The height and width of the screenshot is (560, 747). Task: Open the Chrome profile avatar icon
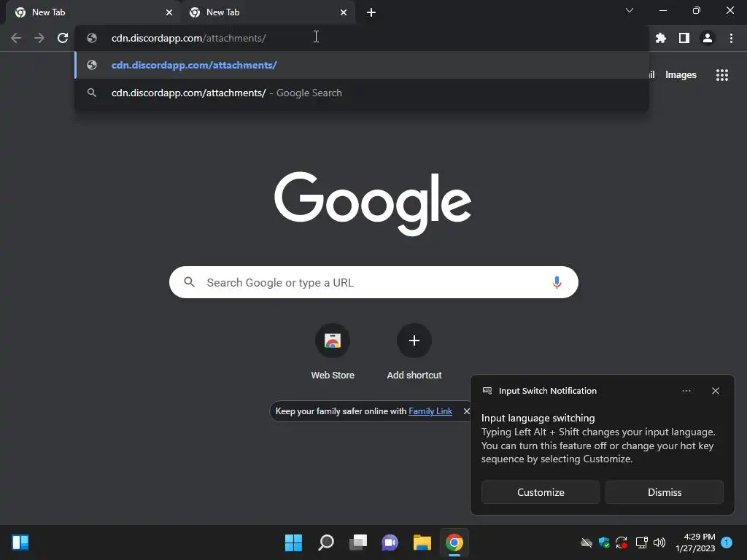click(708, 38)
